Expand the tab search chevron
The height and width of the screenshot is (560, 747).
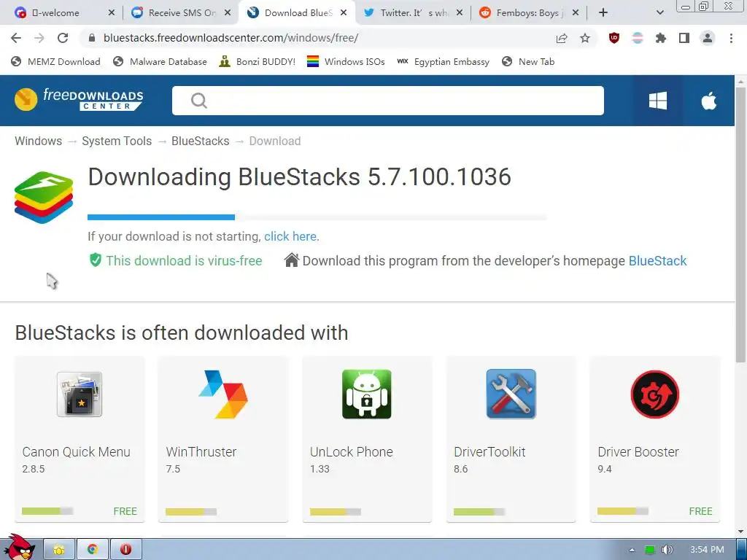[659, 13]
